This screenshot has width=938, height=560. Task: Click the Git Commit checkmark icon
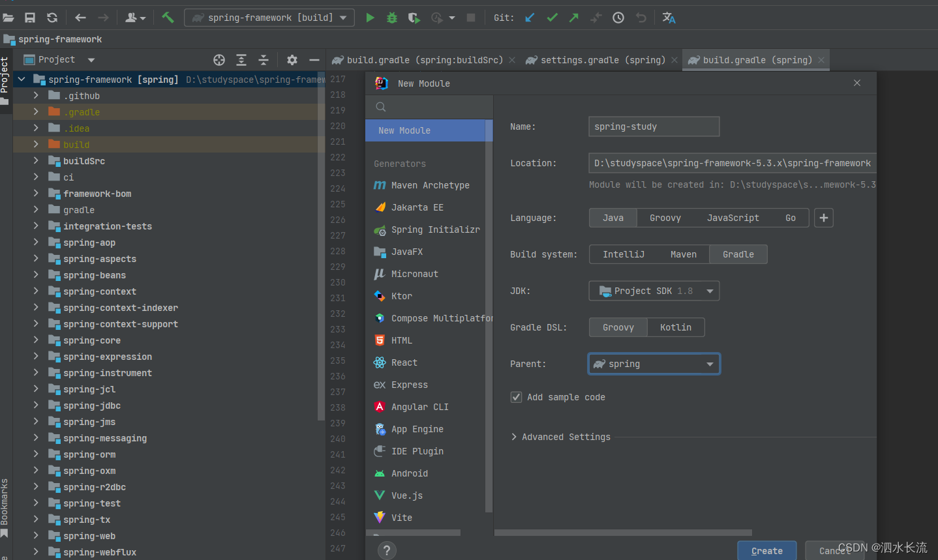tap(552, 18)
